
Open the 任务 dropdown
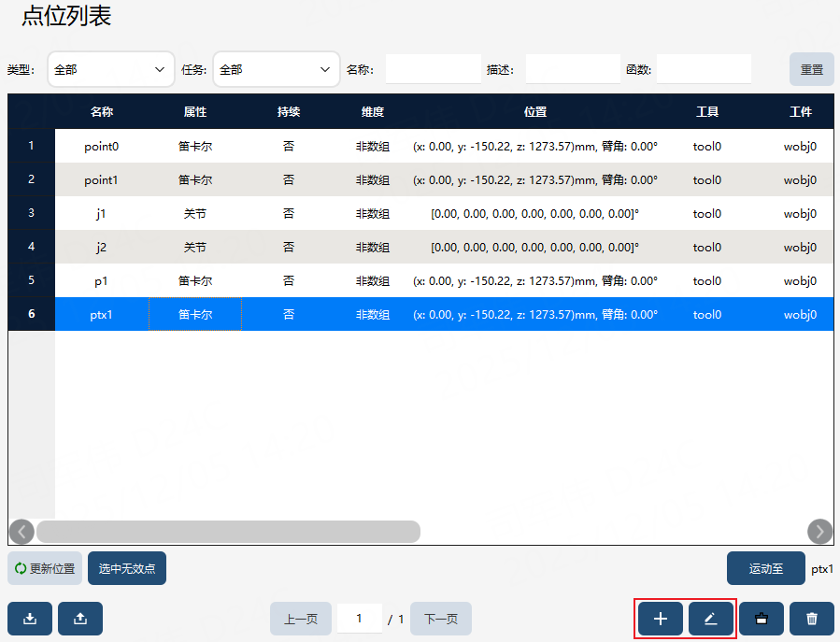(x=277, y=69)
